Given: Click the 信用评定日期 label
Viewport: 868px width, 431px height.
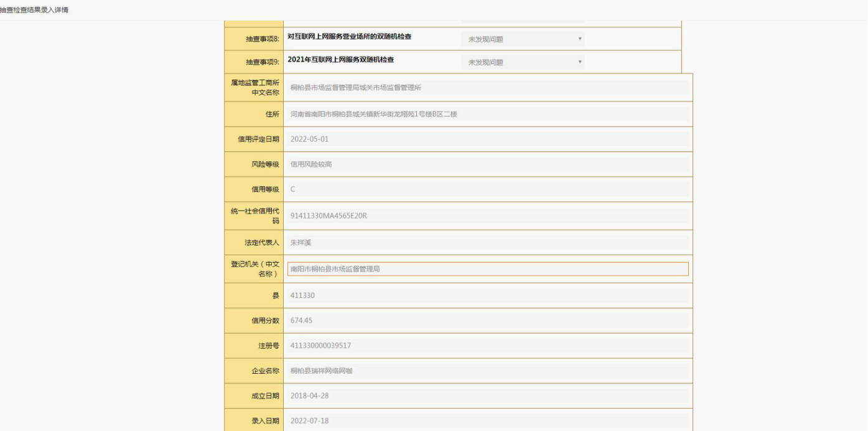Looking at the screenshot, I should 258,139.
